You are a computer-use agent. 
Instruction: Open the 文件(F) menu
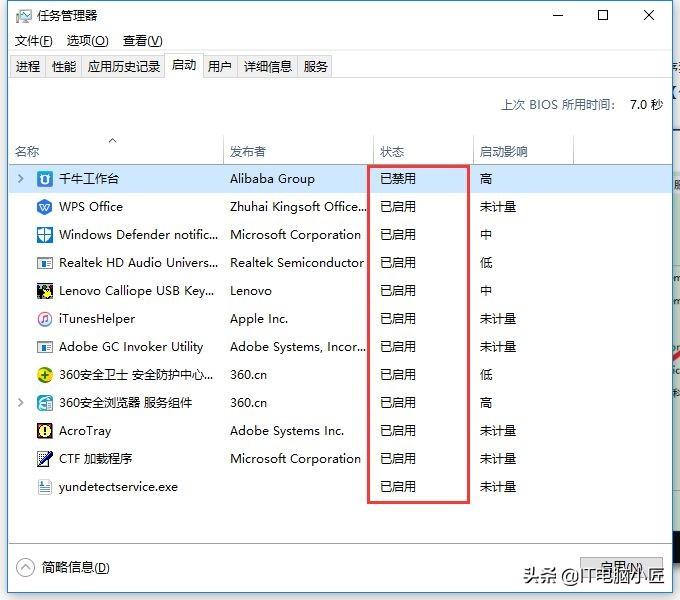click(x=33, y=41)
